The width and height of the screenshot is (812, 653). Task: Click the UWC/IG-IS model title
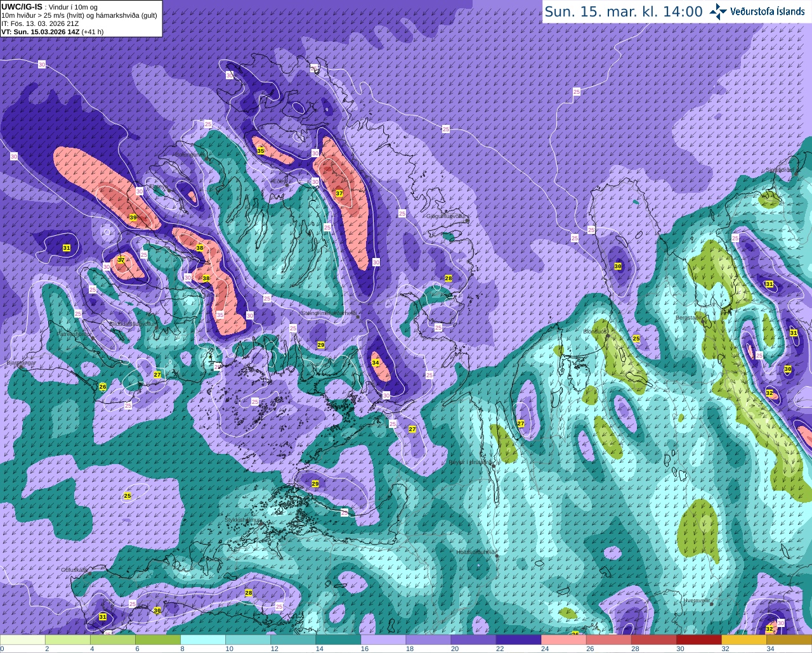coord(22,6)
